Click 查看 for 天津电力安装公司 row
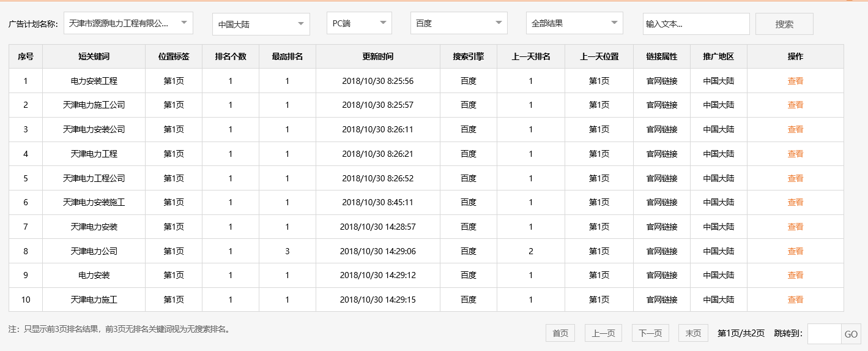This screenshot has width=868, height=351. 795,129
